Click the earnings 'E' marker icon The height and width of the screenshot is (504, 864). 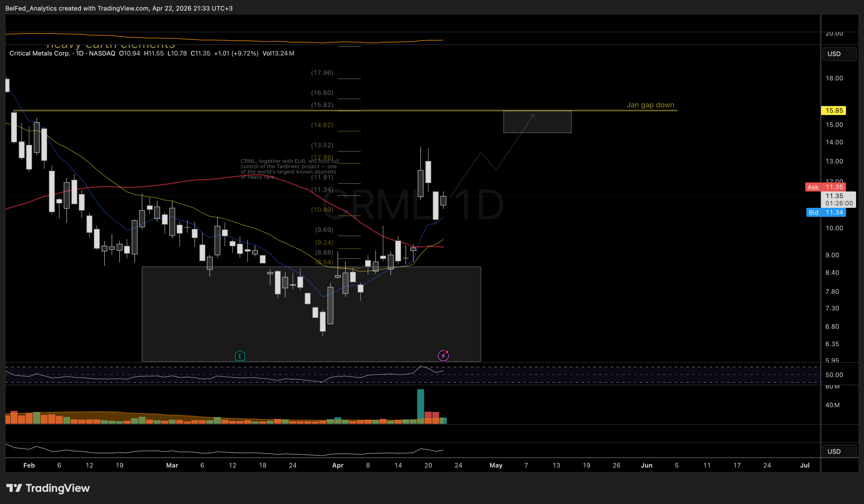(240, 356)
